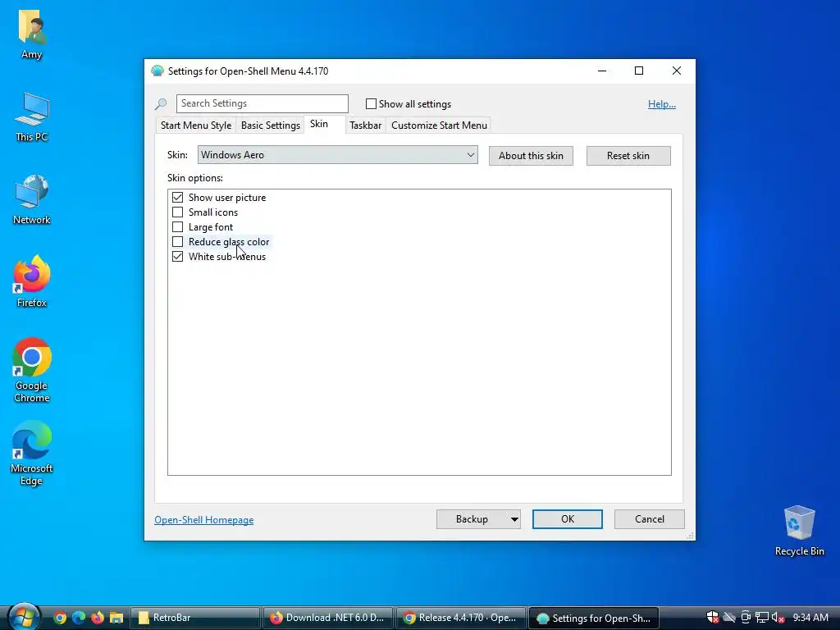This screenshot has height=630, width=840.
Task: Open the security shield tray icon
Action: point(713,618)
